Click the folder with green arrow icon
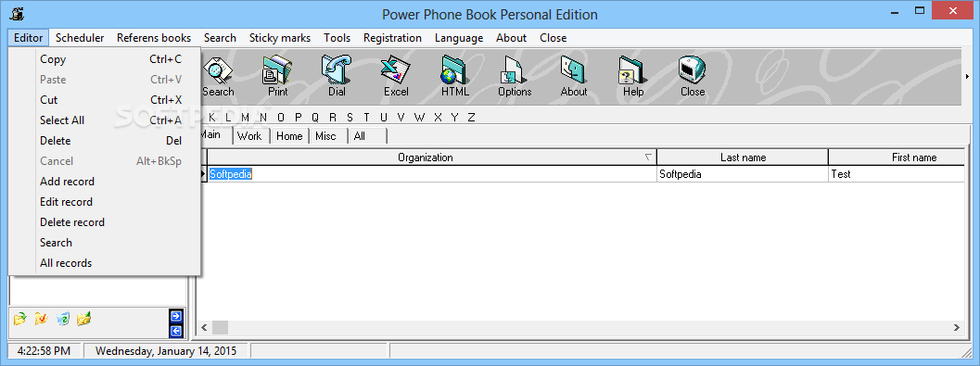 pyautogui.click(x=20, y=319)
